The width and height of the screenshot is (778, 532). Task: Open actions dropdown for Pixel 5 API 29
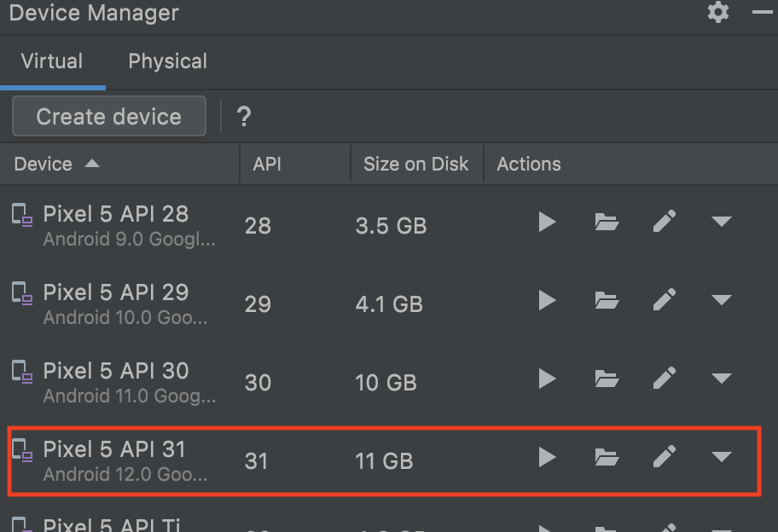[722, 301]
